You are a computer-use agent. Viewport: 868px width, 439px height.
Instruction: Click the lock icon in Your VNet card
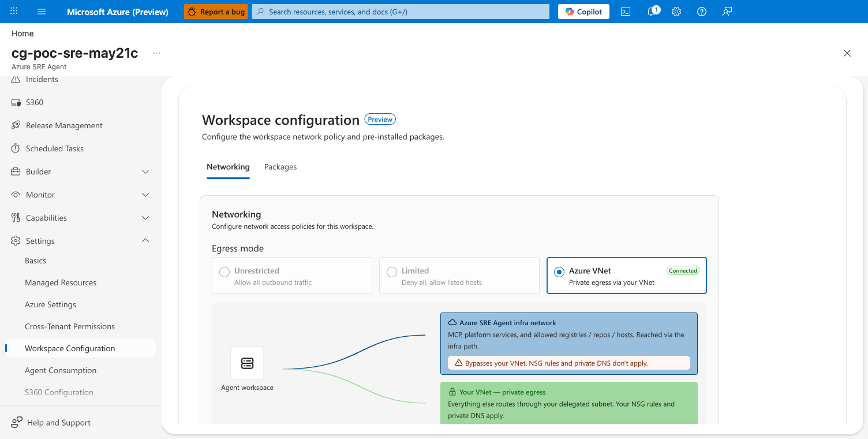[x=452, y=392]
